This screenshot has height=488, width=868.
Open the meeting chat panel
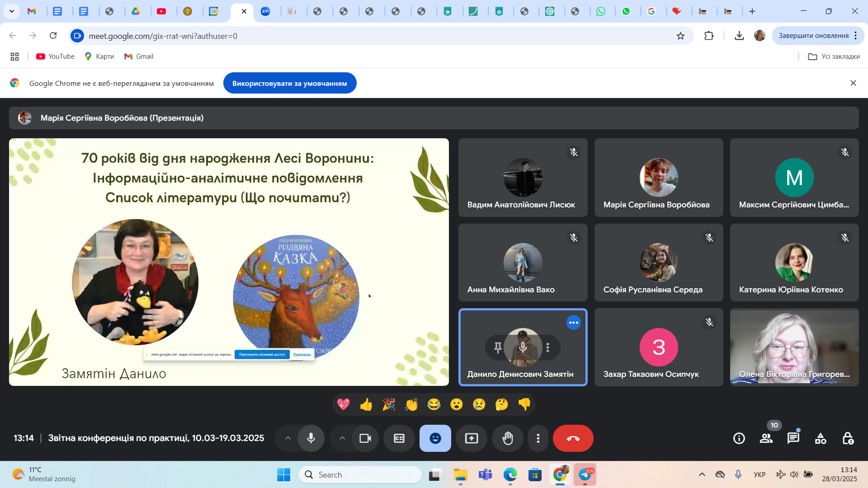[793, 438]
